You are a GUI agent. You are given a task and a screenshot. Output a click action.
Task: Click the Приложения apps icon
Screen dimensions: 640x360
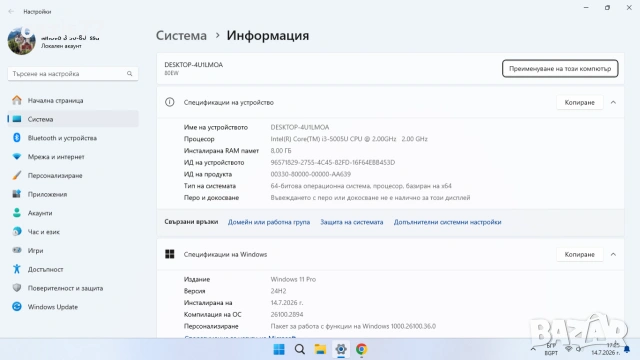coord(17,194)
